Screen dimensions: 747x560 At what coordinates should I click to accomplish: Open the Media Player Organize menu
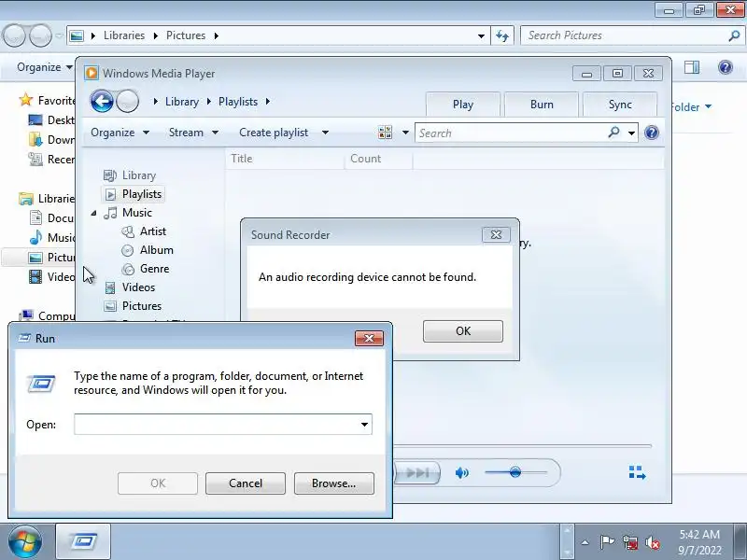click(120, 133)
